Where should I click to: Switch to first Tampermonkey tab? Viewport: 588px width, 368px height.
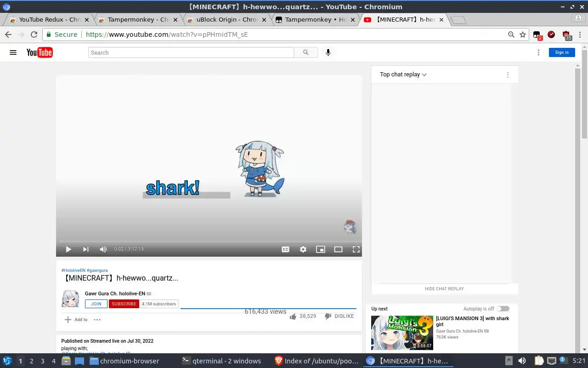137,20
